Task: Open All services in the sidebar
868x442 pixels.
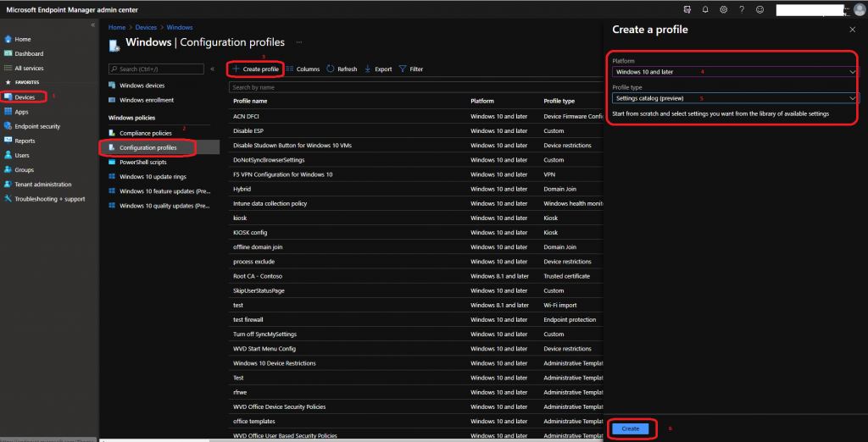Action: pos(29,68)
